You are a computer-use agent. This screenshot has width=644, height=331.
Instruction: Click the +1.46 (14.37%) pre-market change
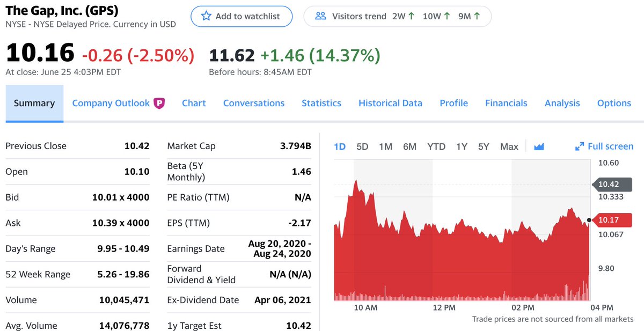(320, 55)
